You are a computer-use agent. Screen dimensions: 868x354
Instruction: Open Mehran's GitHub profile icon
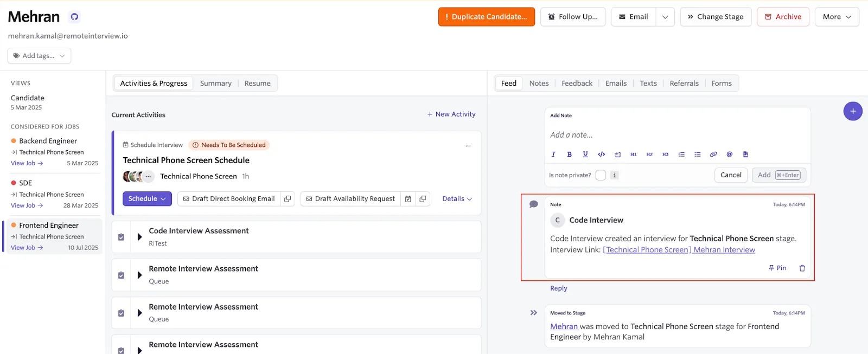click(74, 17)
